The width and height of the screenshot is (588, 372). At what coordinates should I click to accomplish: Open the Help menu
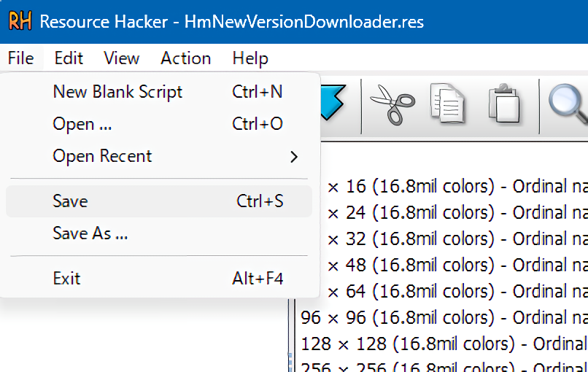[x=250, y=58]
